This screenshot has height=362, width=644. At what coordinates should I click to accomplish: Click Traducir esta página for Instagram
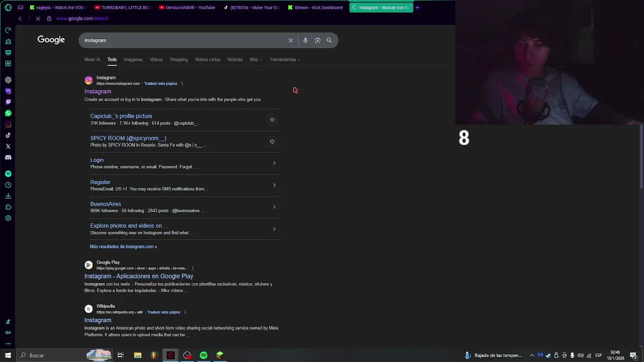(x=160, y=83)
